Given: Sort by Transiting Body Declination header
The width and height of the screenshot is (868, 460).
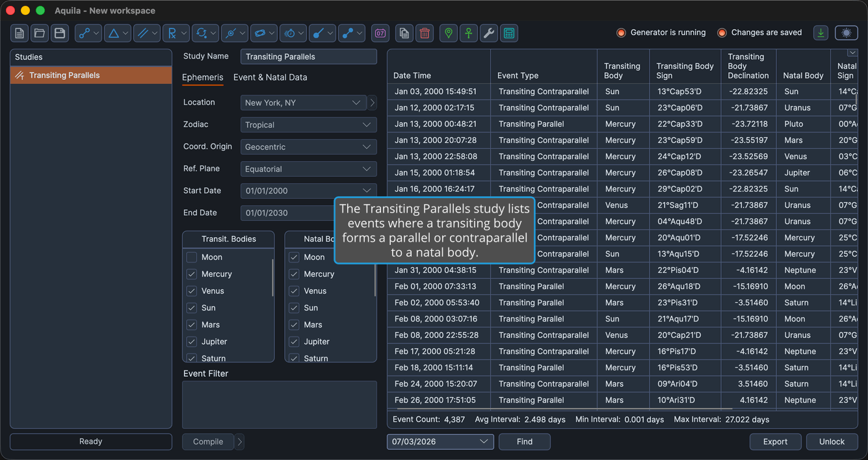Looking at the screenshot, I should pos(748,66).
